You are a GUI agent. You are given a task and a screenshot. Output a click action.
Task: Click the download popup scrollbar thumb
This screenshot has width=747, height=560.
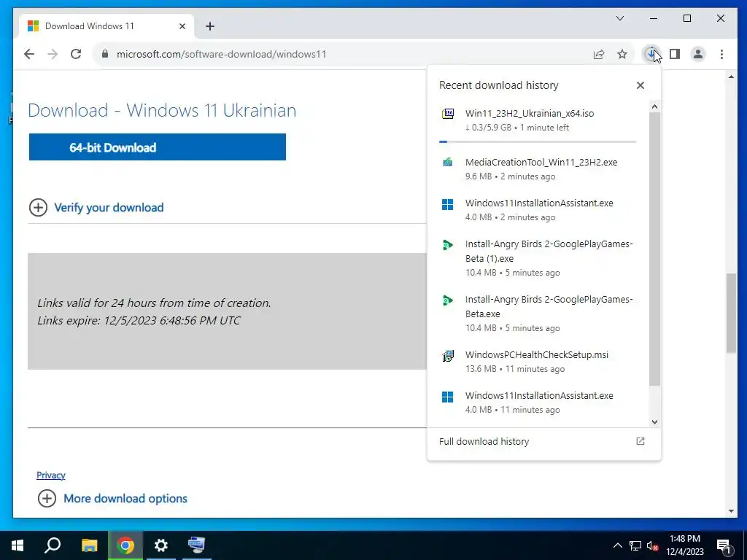coord(654,249)
